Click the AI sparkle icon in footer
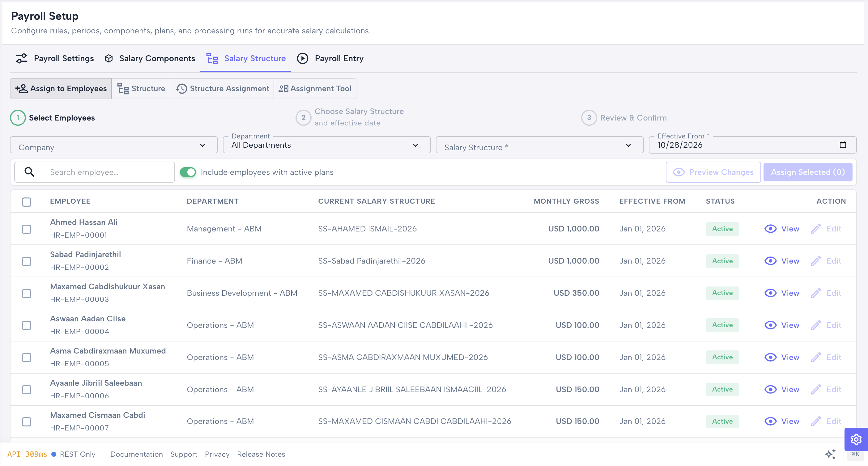 click(x=831, y=454)
